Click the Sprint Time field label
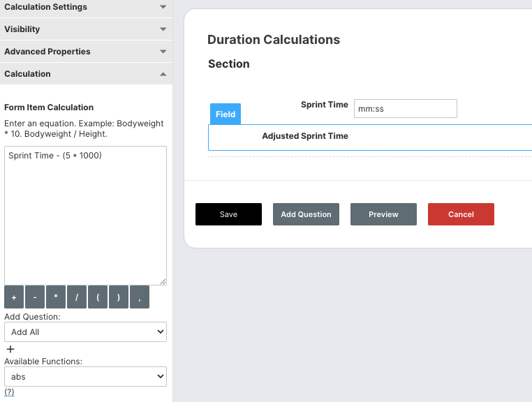 coord(325,105)
